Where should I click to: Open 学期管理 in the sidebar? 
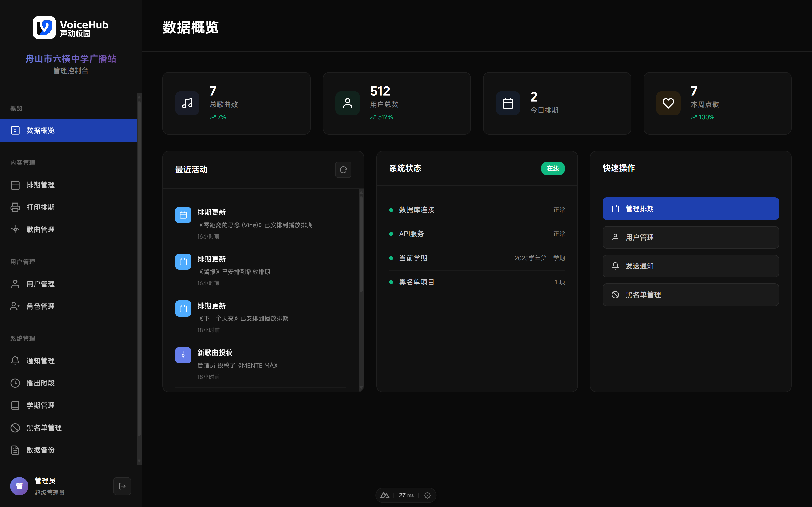pos(68,405)
